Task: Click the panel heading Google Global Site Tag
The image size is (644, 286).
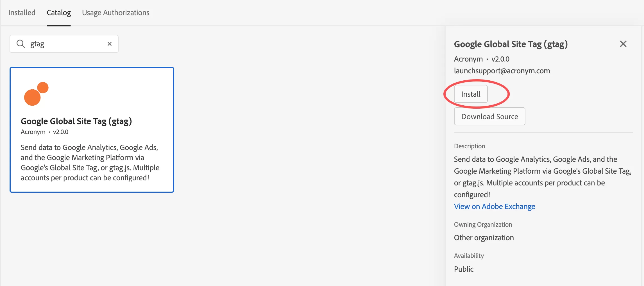Action: pos(511,44)
